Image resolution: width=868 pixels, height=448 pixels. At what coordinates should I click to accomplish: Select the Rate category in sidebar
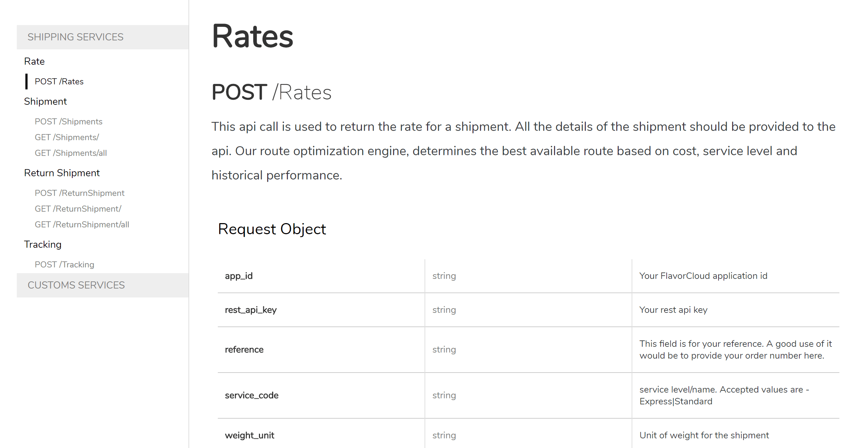point(34,61)
